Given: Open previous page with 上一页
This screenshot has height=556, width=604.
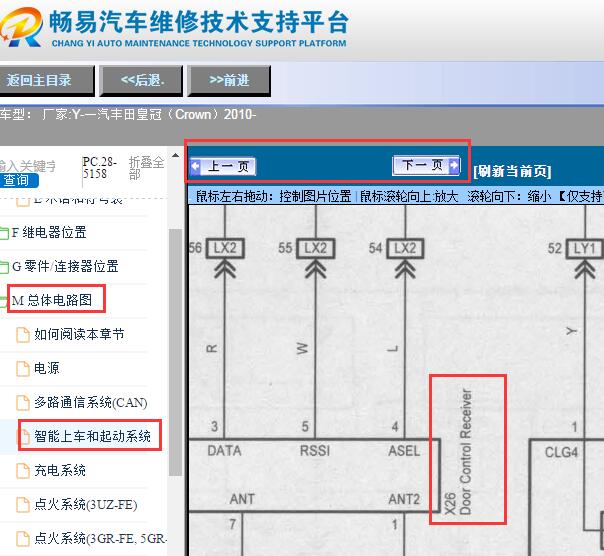Looking at the screenshot, I should 223,167.
